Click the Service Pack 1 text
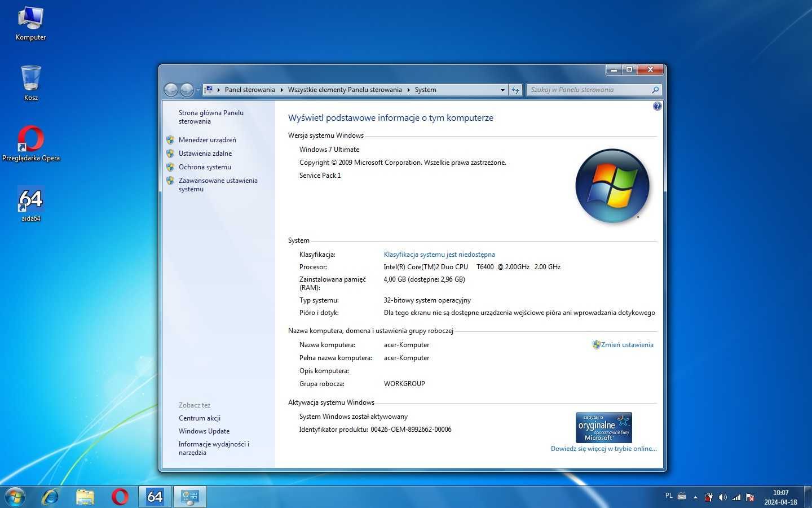This screenshot has height=508, width=812. pos(320,176)
